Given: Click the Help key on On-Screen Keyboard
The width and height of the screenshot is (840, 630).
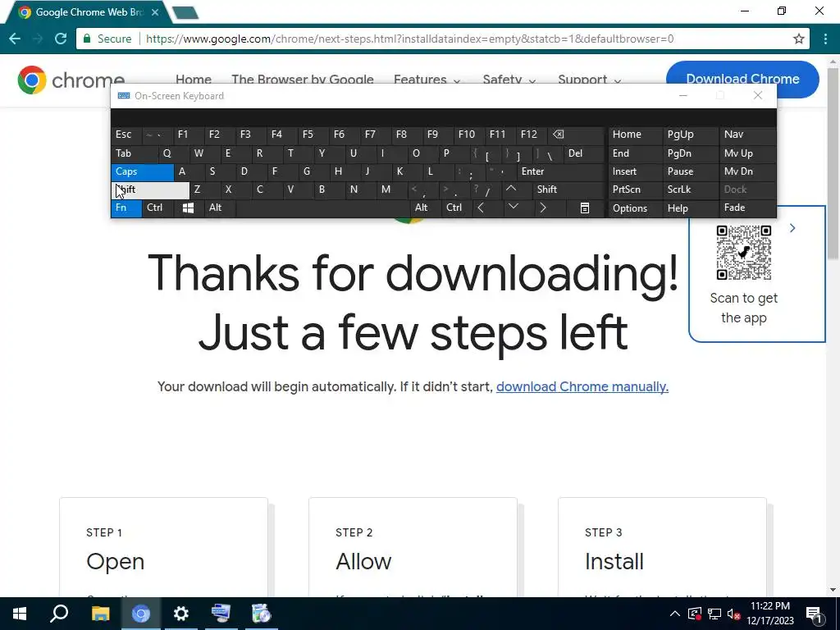Looking at the screenshot, I should click(689, 208).
